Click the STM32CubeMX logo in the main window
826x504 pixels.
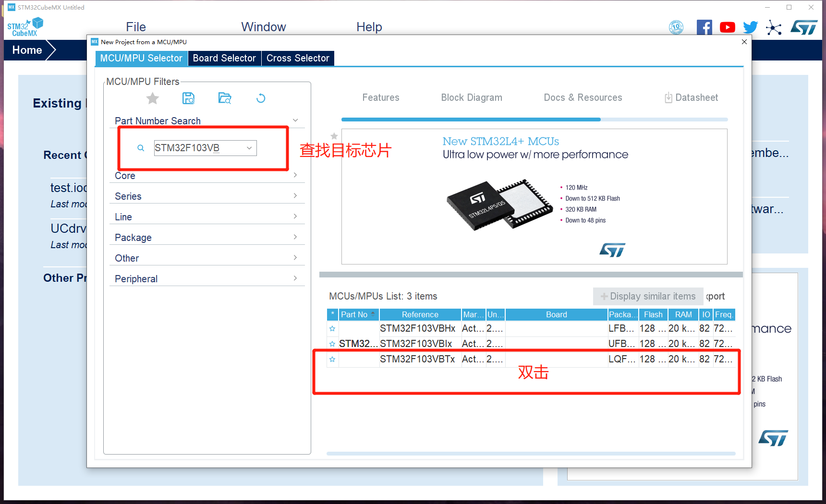pyautogui.click(x=25, y=27)
